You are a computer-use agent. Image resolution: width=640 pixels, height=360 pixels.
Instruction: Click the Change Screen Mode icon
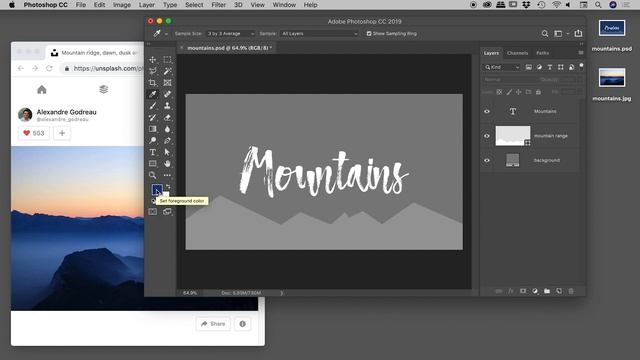pyautogui.click(x=167, y=211)
